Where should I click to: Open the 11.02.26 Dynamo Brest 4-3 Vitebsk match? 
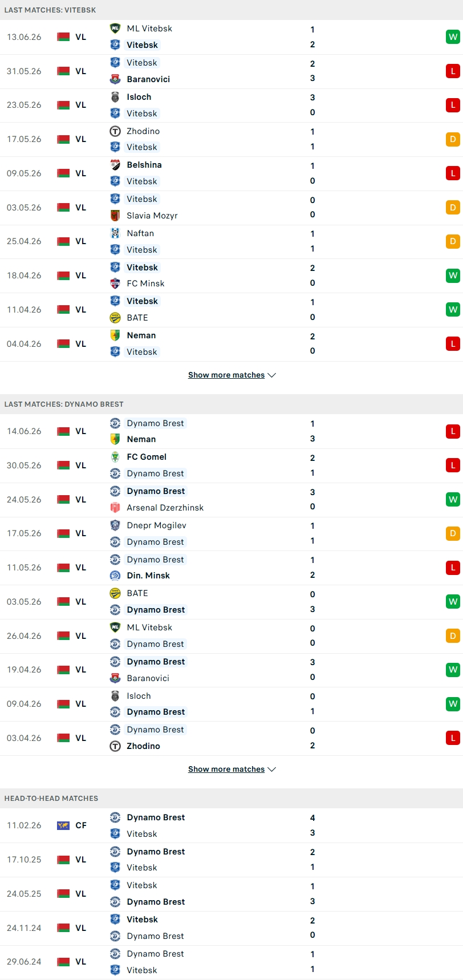[x=232, y=825]
